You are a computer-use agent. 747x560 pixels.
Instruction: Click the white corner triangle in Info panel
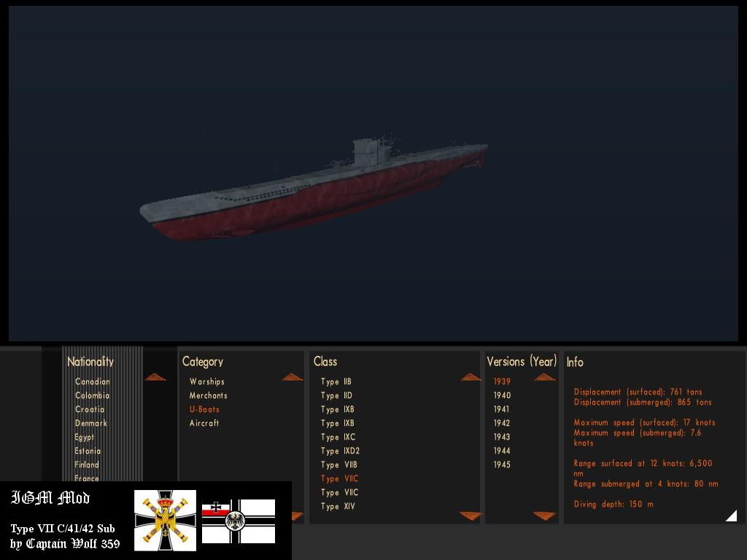pos(732,516)
